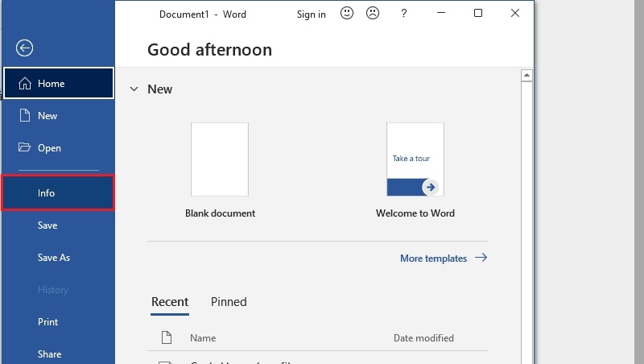Create a Blank document from thumbnail
644x364 pixels.
pyautogui.click(x=220, y=159)
